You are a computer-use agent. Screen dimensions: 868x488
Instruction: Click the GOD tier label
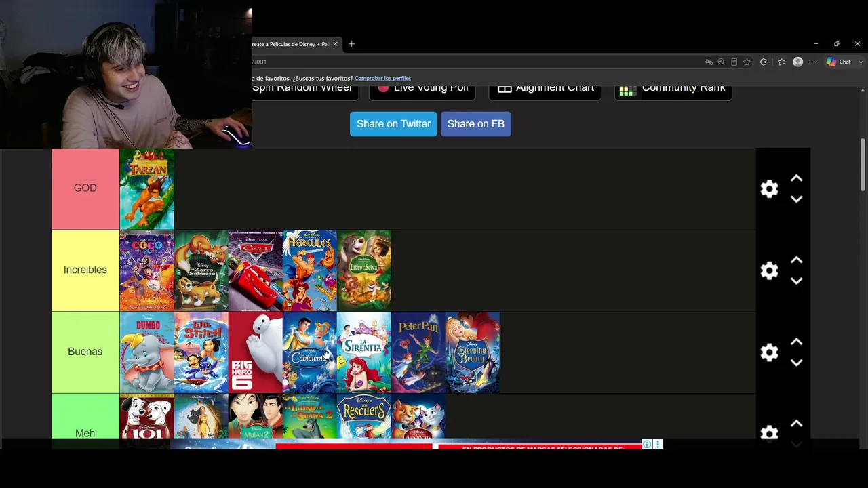tap(85, 189)
